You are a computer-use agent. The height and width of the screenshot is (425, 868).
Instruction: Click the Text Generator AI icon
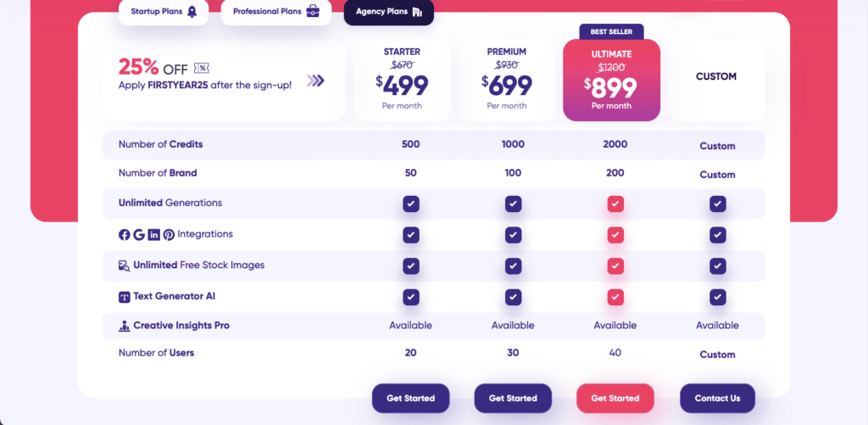124,297
